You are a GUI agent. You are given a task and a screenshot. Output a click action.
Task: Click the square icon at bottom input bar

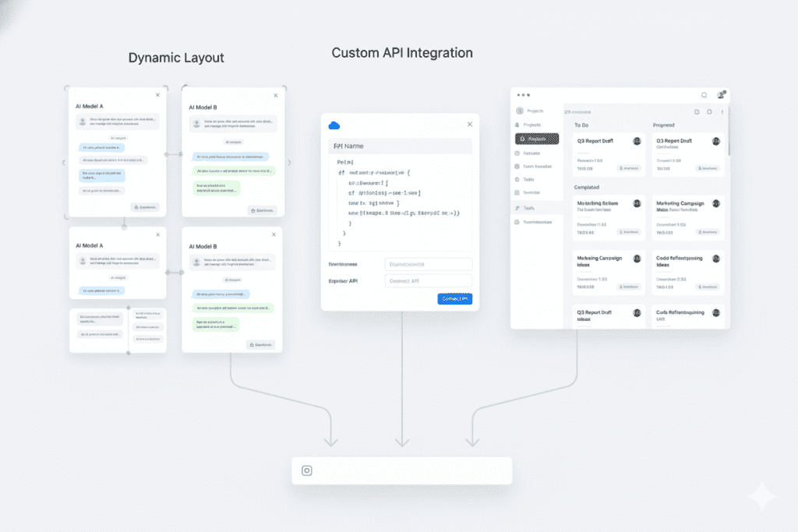point(307,470)
